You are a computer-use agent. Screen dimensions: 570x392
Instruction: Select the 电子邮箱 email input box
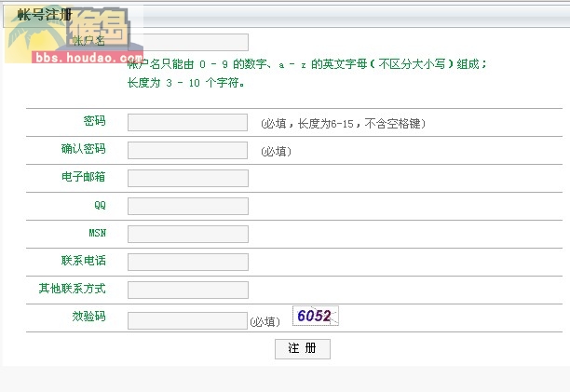pyautogui.click(x=188, y=178)
